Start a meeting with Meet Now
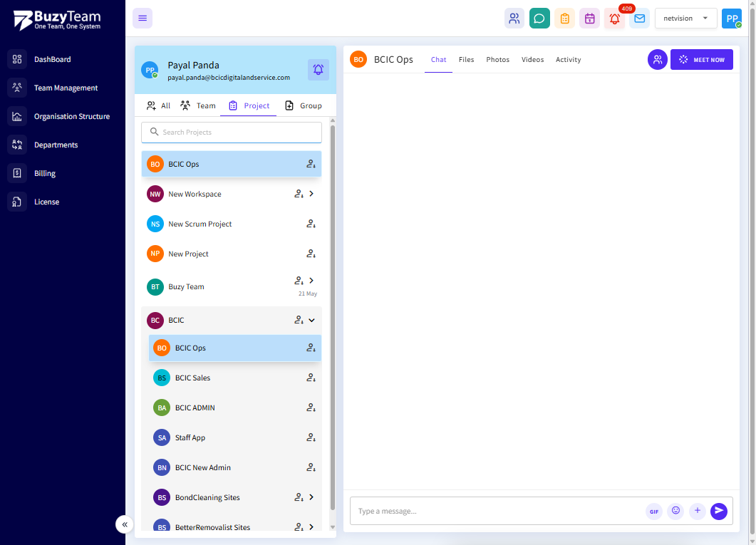756x545 pixels. [702, 60]
